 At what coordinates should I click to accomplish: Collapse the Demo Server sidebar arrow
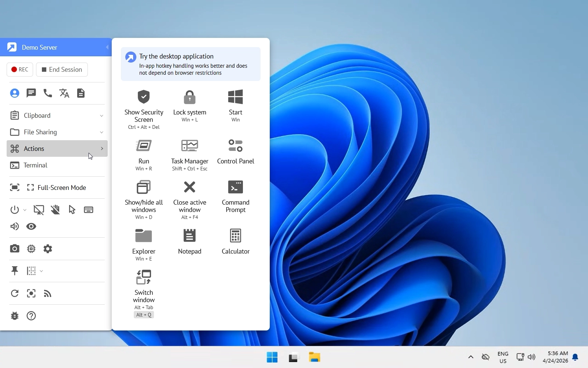[x=107, y=47]
